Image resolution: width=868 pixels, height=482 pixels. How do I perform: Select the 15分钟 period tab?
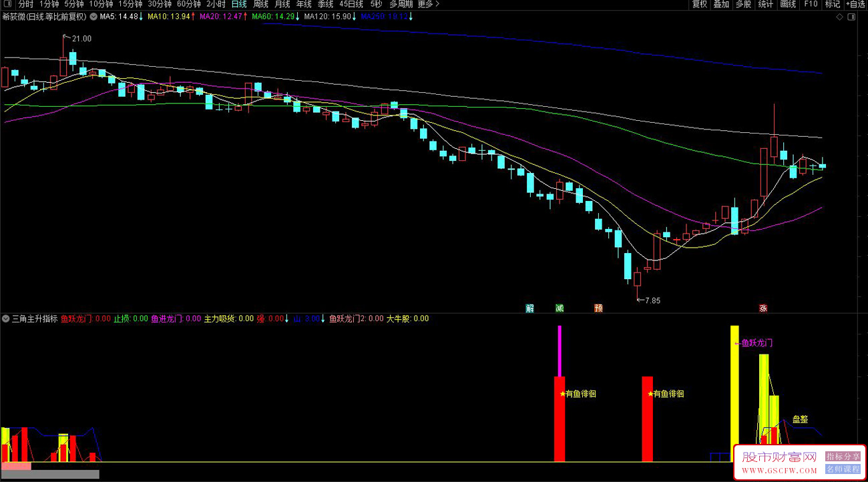coord(131,4)
